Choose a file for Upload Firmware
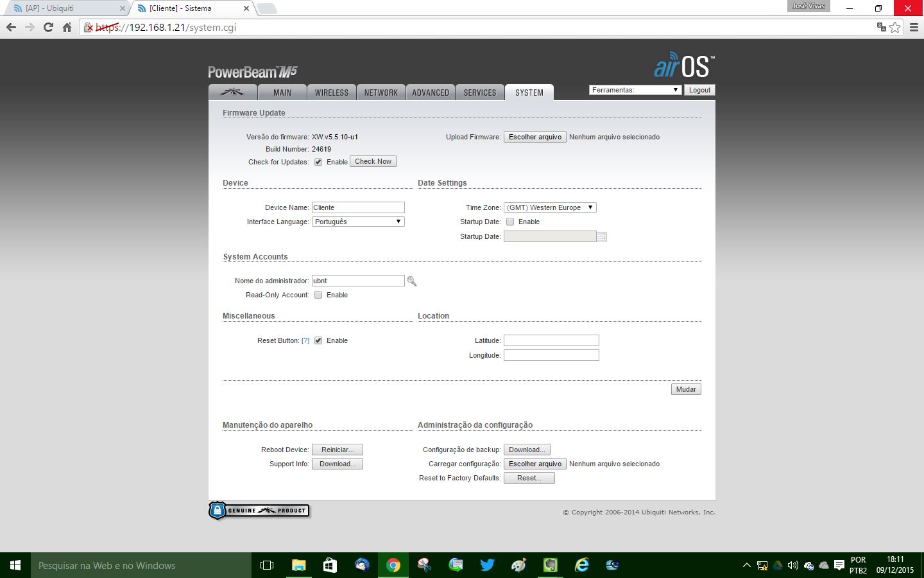Image resolution: width=924 pixels, height=578 pixels. [x=535, y=137]
